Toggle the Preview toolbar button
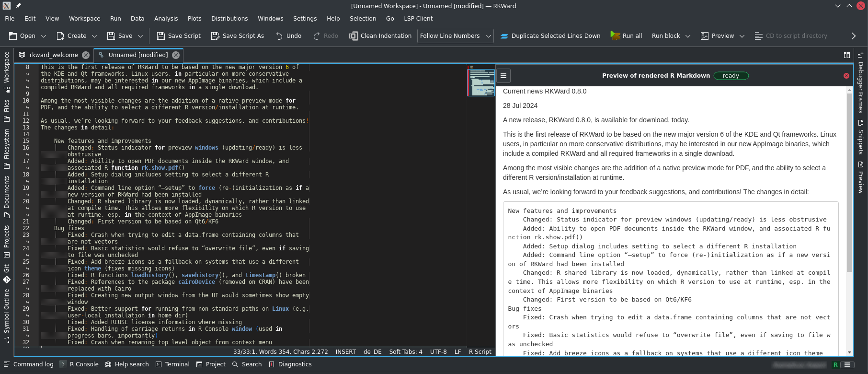This screenshot has height=374, width=868. point(717,36)
